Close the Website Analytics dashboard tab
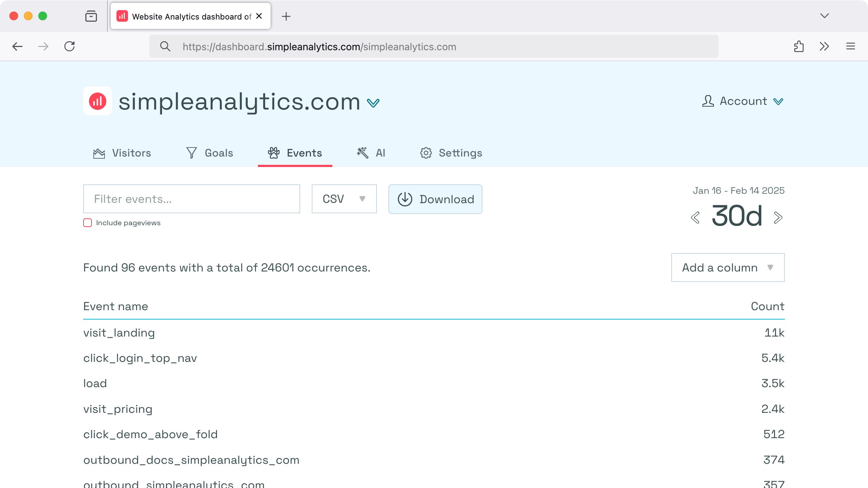Viewport: 868px width, 488px height. 259,16
